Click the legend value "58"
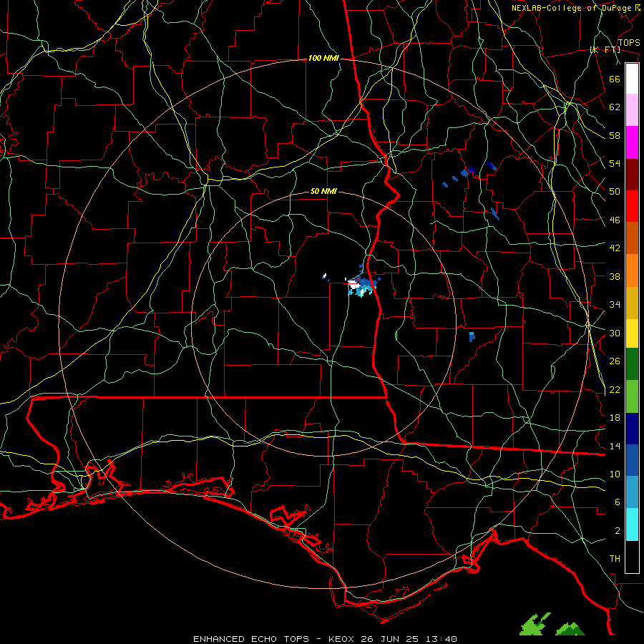This screenshot has height=644, width=644. click(615, 135)
